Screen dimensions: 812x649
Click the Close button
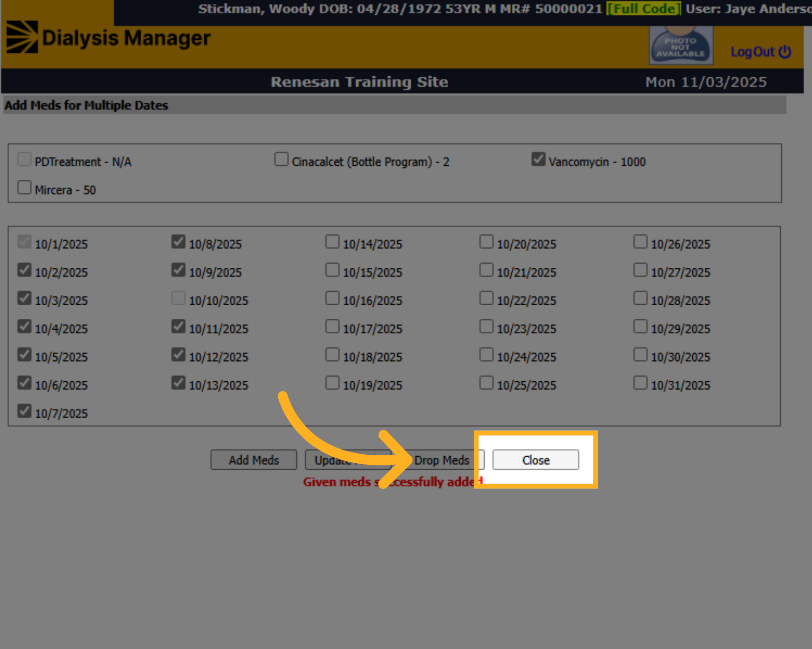(536, 460)
